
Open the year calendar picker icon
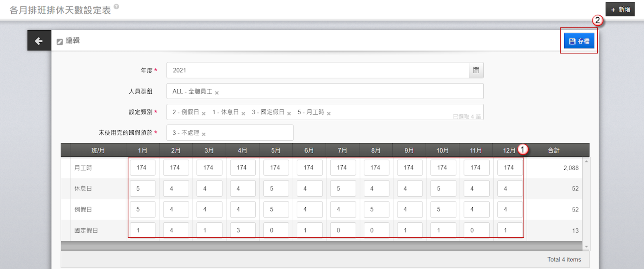(x=476, y=70)
